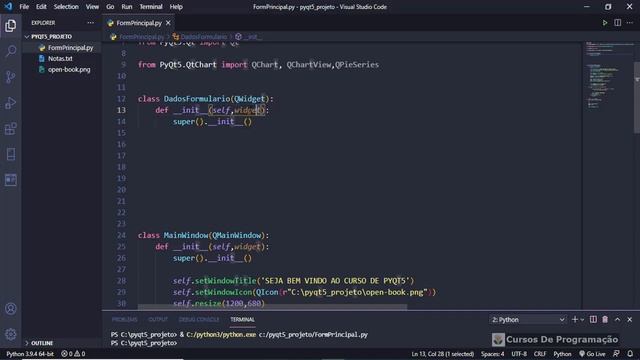Screen dimensions: 640x360
Task: Click the notifications bell in status bar
Action: pyautogui.click(x=630, y=354)
